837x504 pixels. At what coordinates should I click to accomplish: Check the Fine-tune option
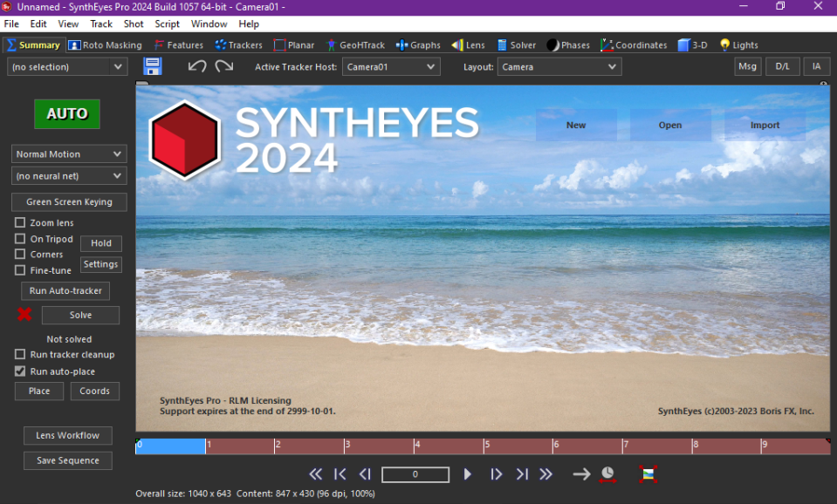(x=20, y=269)
